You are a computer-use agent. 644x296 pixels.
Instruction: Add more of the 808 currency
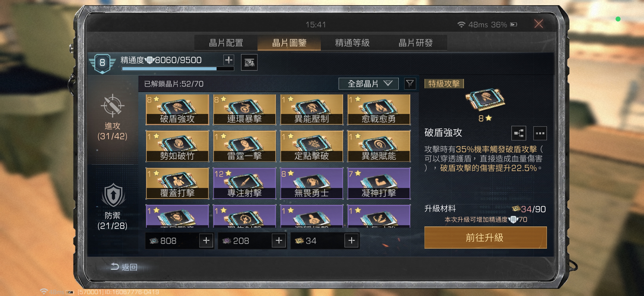pos(206,240)
